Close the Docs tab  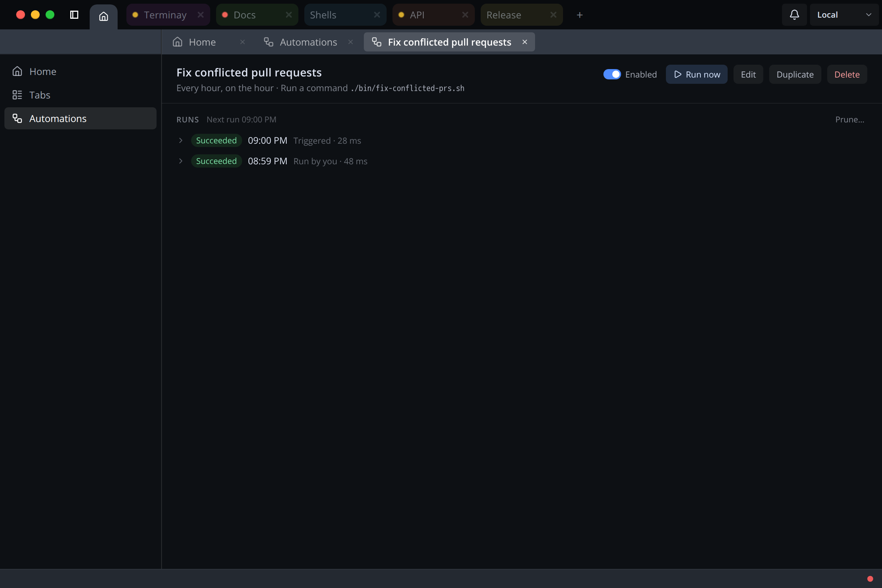click(289, 15)
